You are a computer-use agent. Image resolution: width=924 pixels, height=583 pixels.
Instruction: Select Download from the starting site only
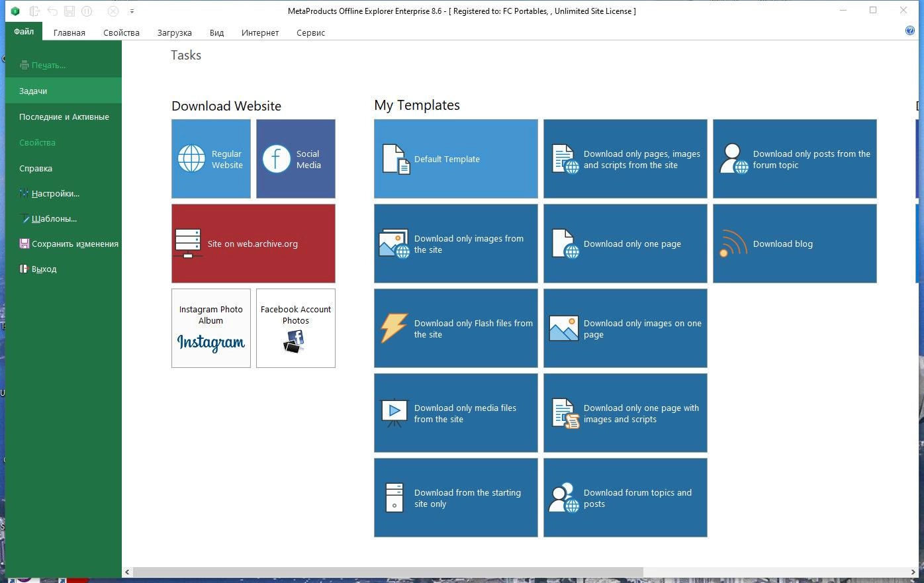[456, 498]
